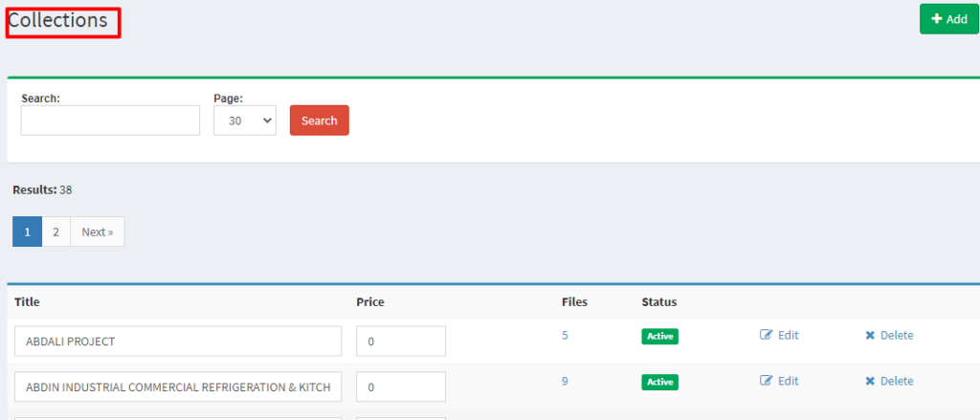Viewport: 980px width, 420px height.
Task: Click the red Search button
Action: coord(320,121)
